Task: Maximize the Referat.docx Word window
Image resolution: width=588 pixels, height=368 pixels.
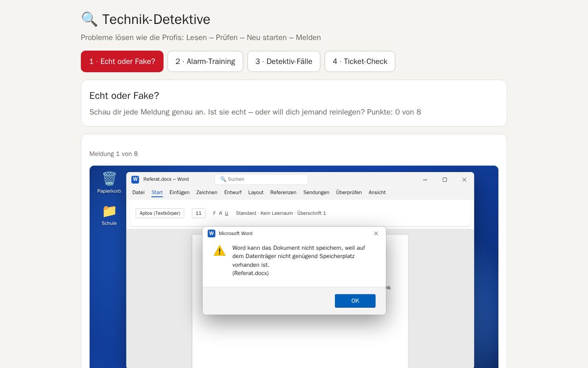Action: pyautogui.click(x=445, y=180)
